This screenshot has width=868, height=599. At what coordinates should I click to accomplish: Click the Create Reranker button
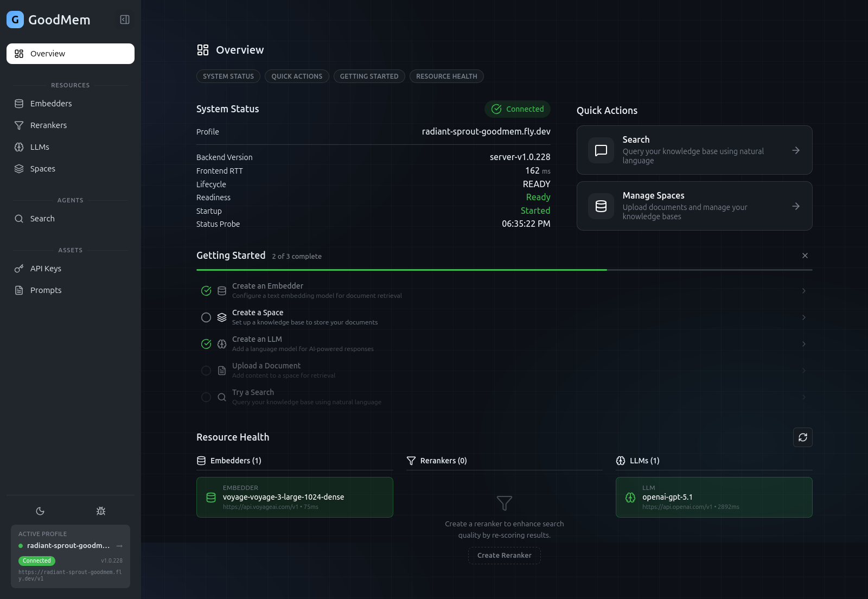click(504, 555)
